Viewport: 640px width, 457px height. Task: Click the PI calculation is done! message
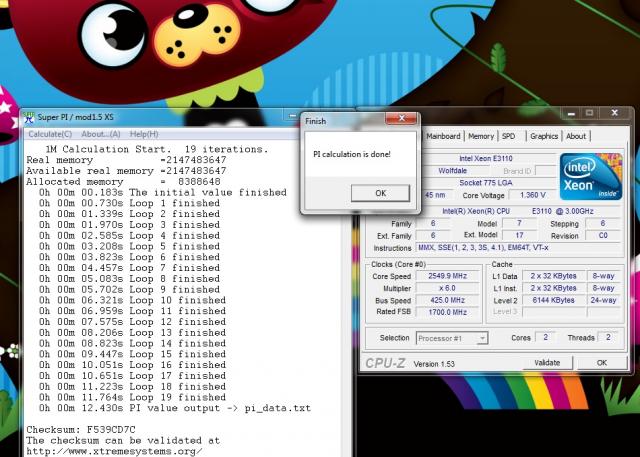[352, 154]
